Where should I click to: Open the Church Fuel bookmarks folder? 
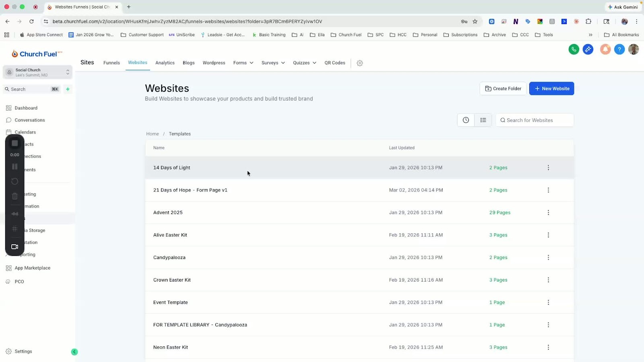346,35
